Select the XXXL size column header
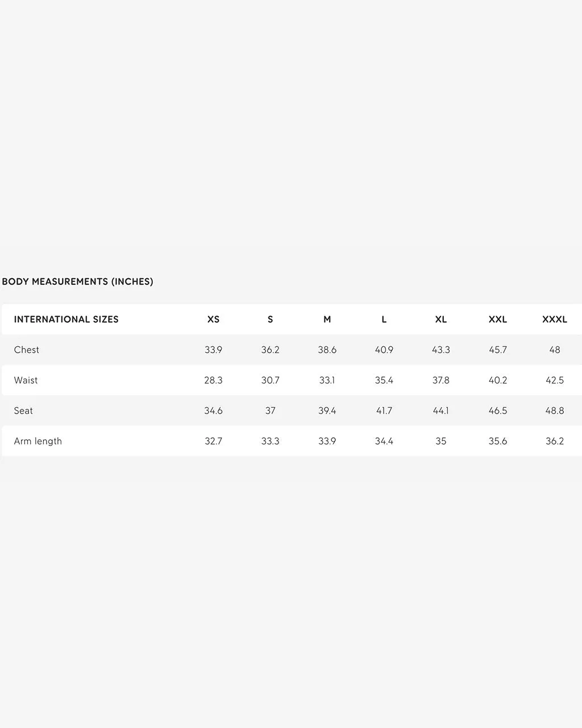 (554, 320)
